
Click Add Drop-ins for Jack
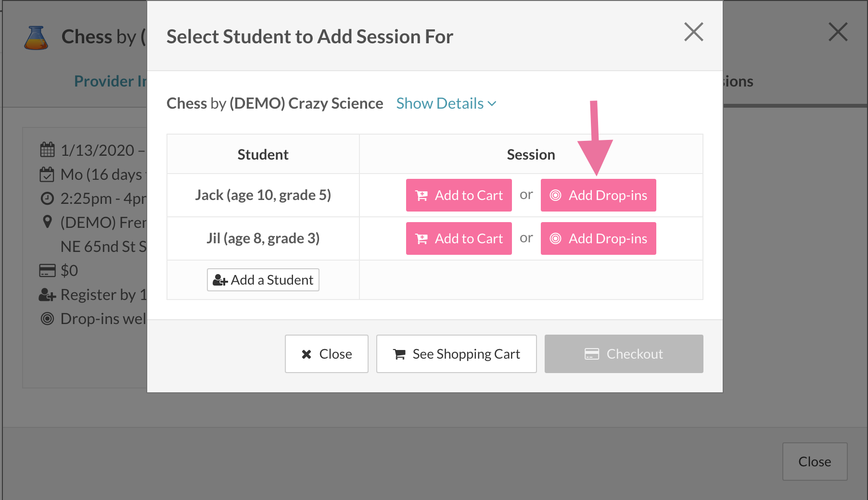(598, 195)
